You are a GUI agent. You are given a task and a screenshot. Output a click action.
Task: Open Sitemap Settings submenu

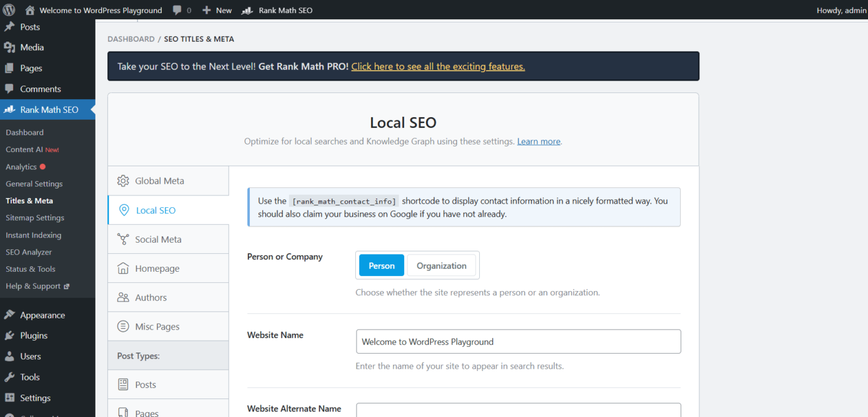pyautogui.click(x=35, y=218)
